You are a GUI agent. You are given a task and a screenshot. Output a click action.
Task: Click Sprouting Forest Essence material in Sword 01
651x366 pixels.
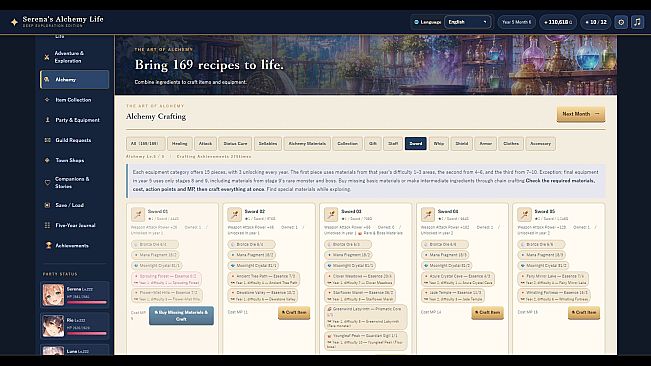pyautogui.click(x=166, y=279)
